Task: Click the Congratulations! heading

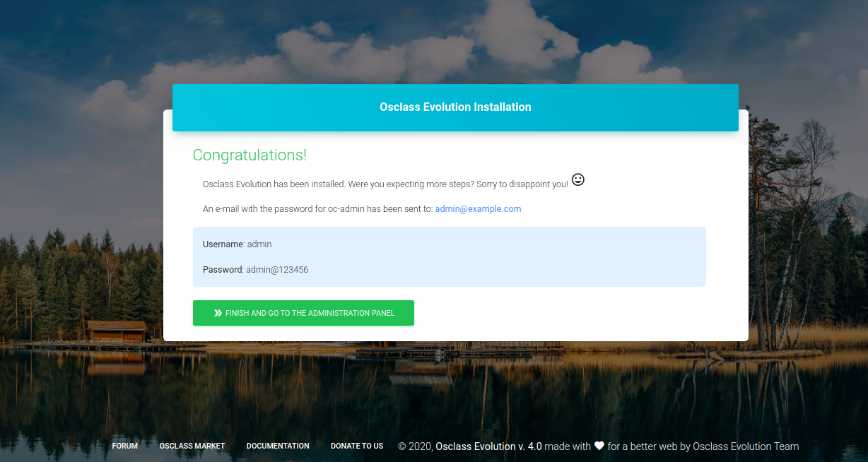Action: pos(250,155)
